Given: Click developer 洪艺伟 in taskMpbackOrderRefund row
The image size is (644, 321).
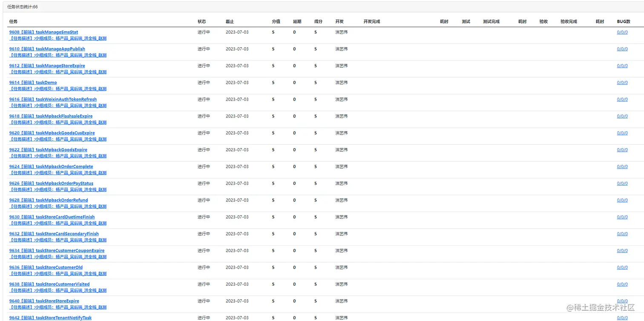Looking at the screenshot, I should coord(342,201).
